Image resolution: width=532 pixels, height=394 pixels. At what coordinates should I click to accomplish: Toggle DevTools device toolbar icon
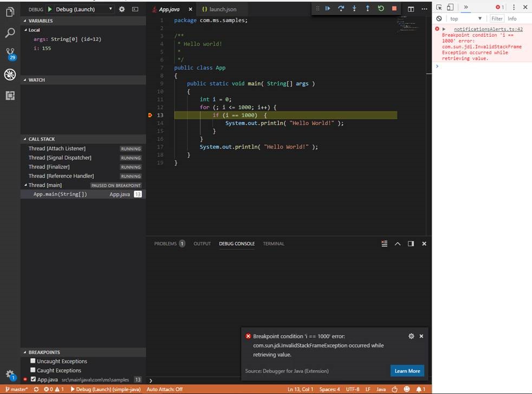(450, 7)
